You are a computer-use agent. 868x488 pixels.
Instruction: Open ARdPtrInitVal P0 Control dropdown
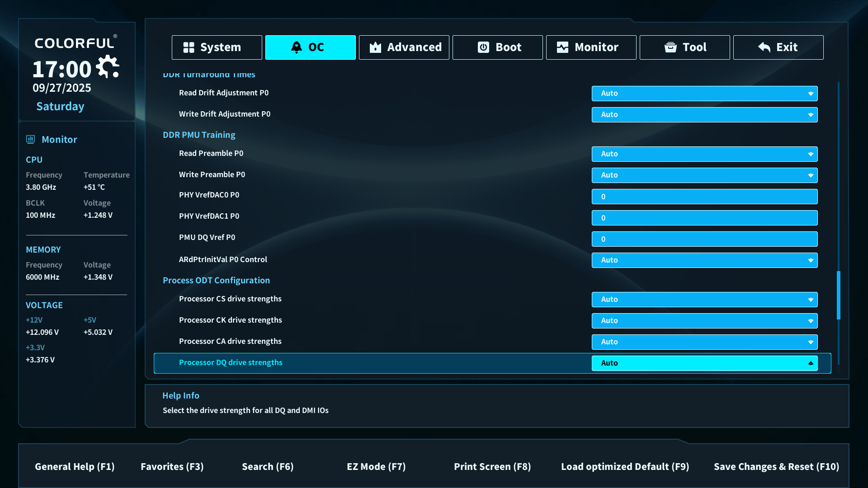pos(704,260)
